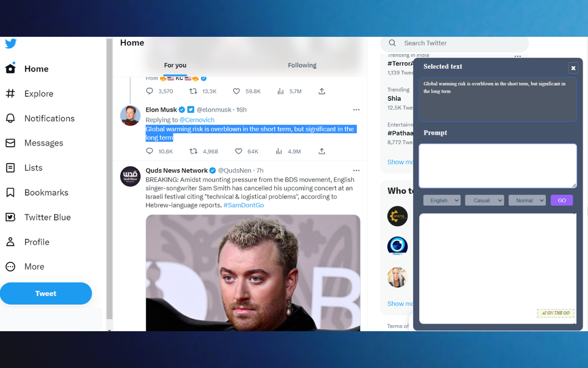
Task: Go to Notifications in the sidebar
Action: pos(40,118)
